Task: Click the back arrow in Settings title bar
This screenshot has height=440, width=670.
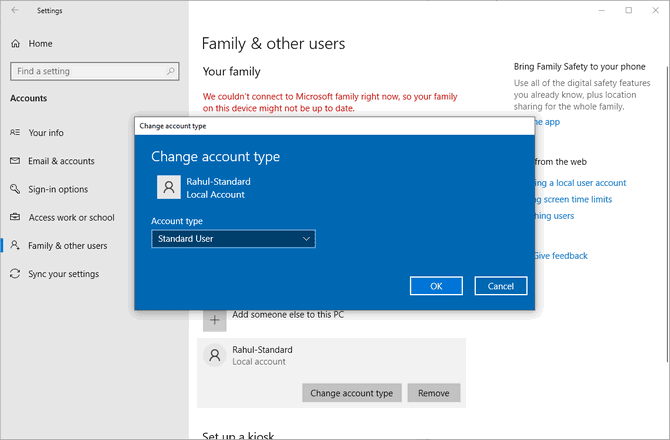Action: pyautogui.click(x=15, y=11)
